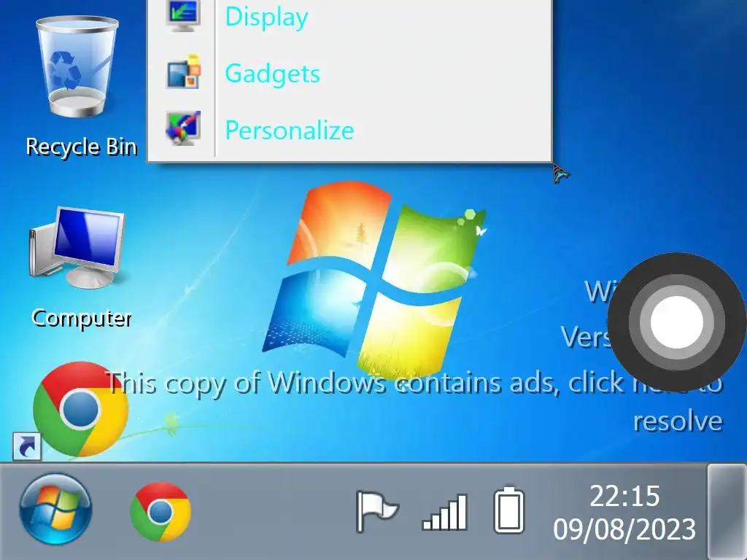
Task: Select Gadgets in the context menu
Action: [350, 73]
